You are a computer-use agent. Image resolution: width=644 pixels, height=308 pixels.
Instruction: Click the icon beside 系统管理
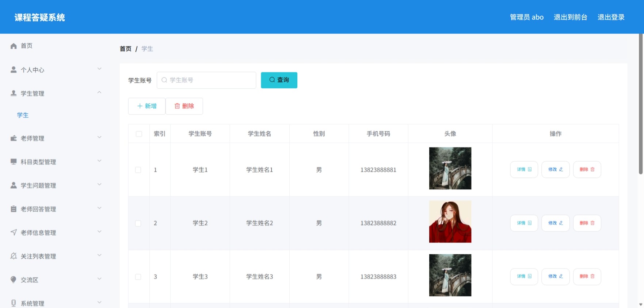point(14,303)
